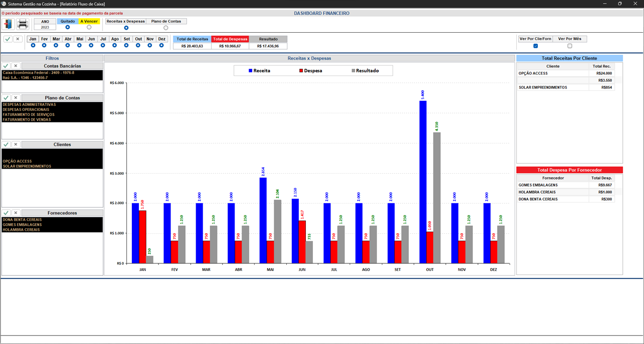
Task: Click SOLAR EMPREENDIMENTOS row in client revenue table
Action: click(566, 87)
